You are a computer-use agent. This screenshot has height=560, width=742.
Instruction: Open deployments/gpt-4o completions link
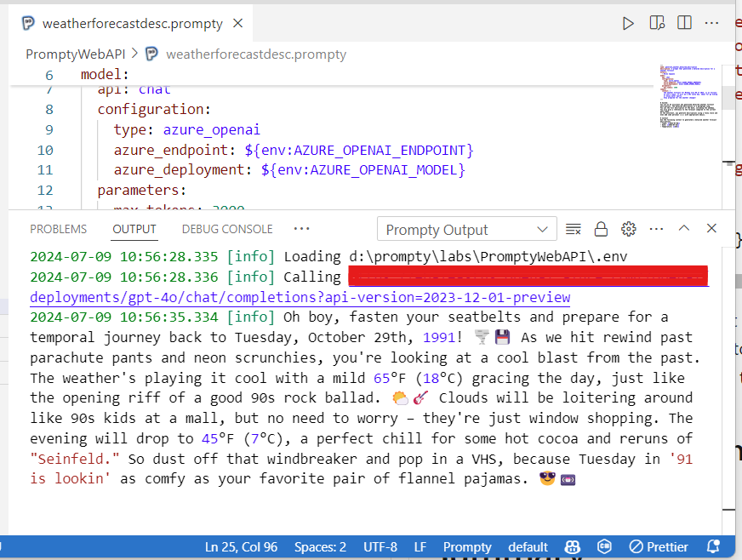pyautogui.click(x=300, y=297)
